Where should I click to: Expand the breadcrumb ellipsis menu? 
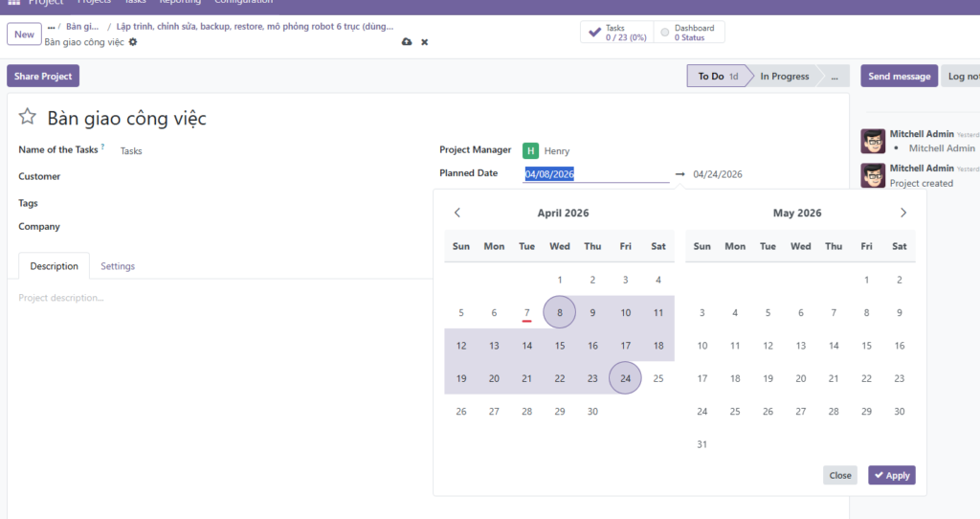52,27
